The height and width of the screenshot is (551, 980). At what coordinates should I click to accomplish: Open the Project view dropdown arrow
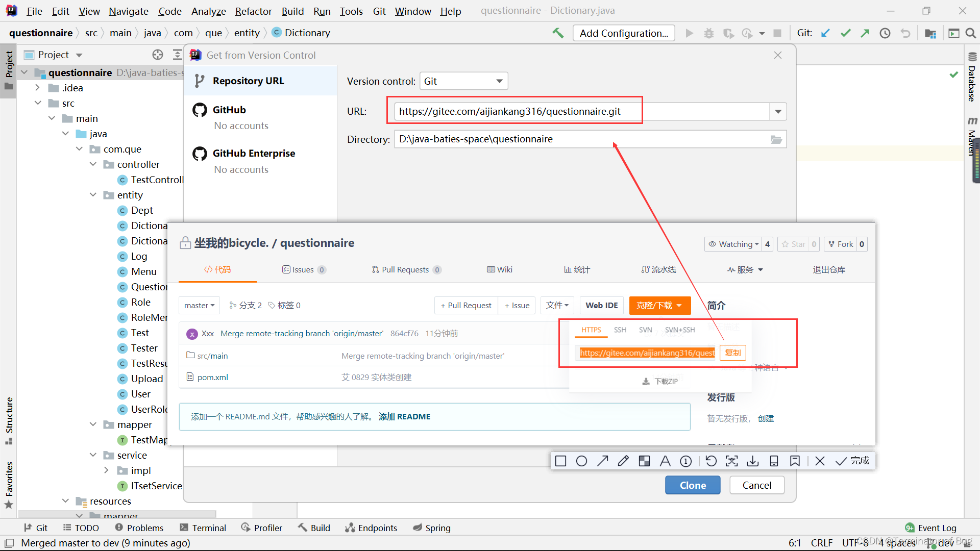point(79,55)
